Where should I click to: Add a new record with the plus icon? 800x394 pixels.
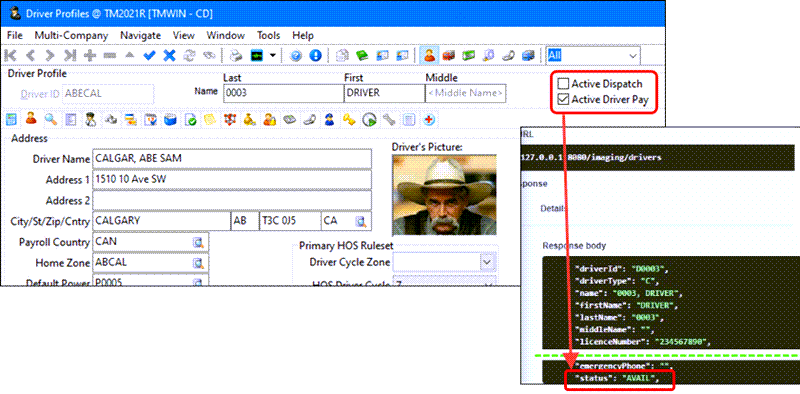tap(90, 56)
